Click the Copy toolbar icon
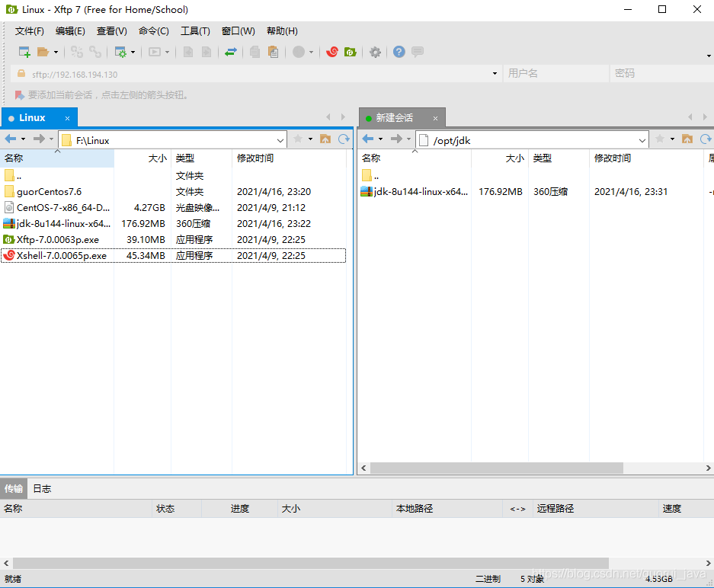 [255, 52]
